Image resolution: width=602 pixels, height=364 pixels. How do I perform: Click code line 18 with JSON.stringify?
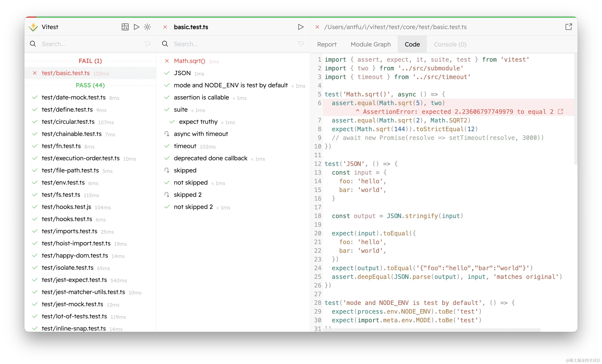397,216
